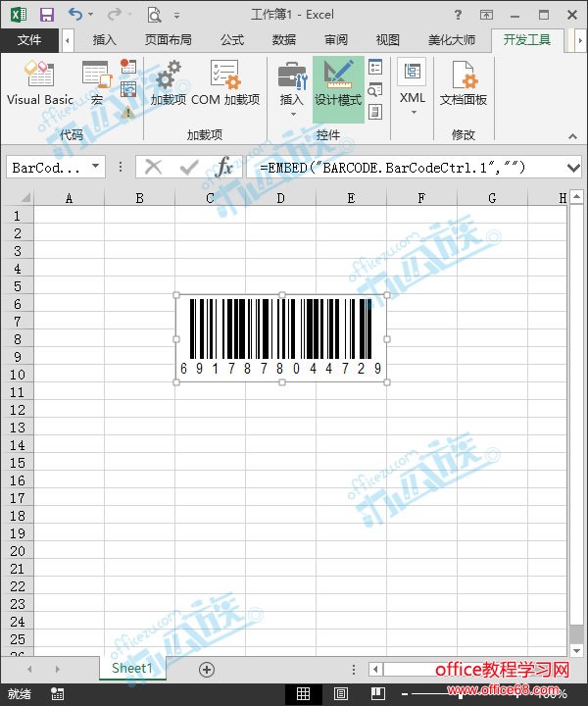Cancel the formula bar entry
Viewport: 588px width, 706px height.
coord(154,168)
